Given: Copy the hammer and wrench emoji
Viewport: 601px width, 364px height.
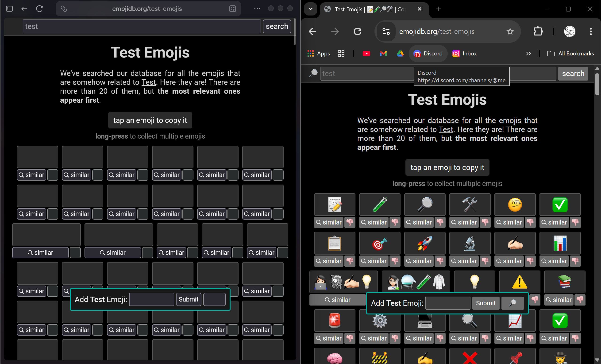Looking at the screenshot, I should 470,205.
